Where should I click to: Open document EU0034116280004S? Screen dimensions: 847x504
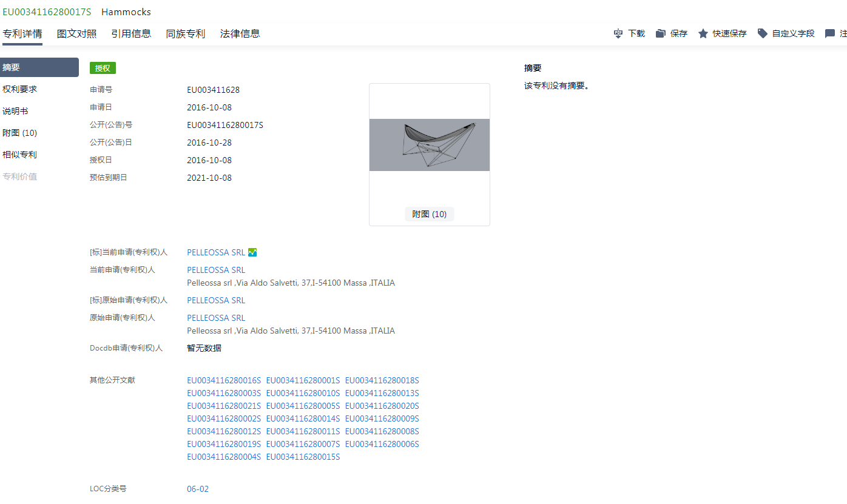tap(224, 457)
